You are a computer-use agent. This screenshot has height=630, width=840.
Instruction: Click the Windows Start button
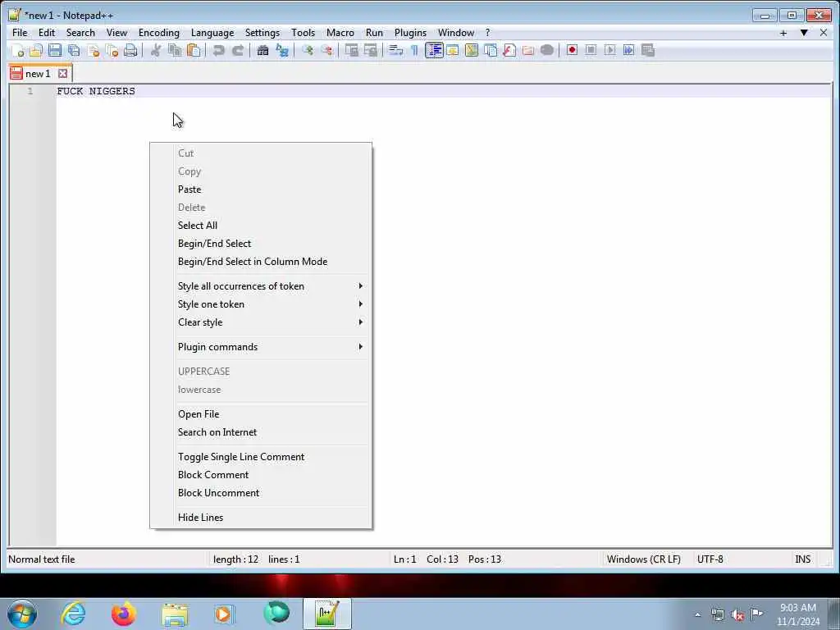(x=22, y=614)
